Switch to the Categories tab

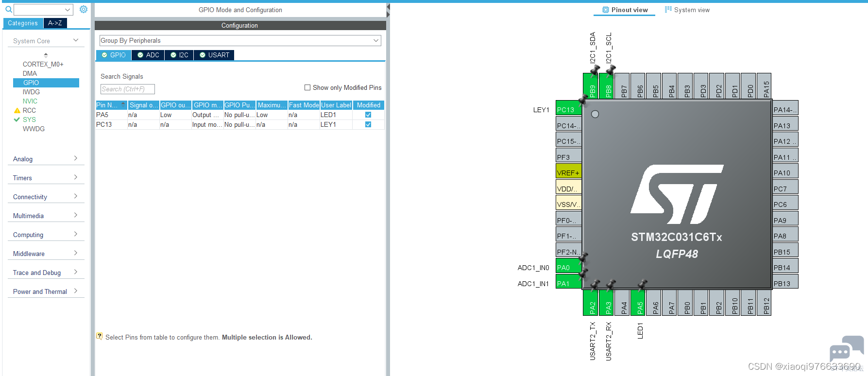[23, 23]
